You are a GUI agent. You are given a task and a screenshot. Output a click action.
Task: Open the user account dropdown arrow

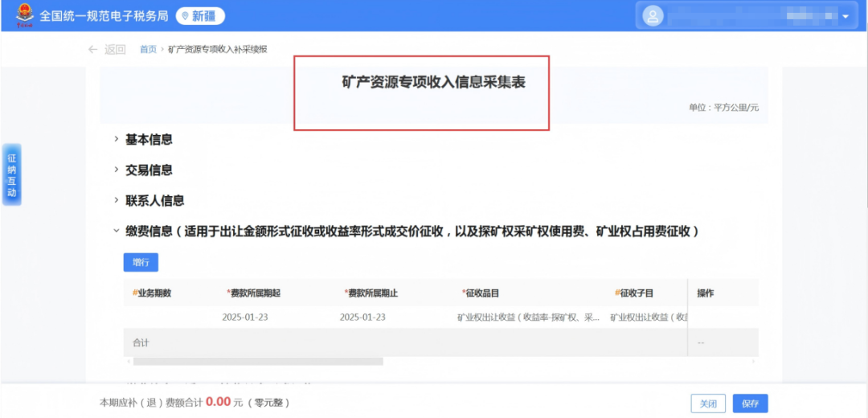(845, 17)
